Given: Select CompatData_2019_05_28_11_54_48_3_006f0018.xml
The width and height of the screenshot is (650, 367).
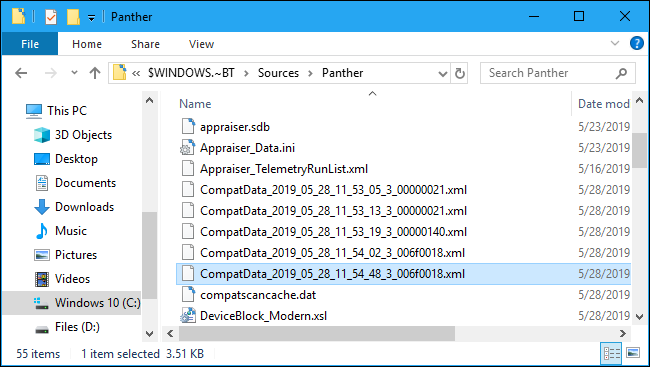Looking at the screenshot, I should [332, 274].
